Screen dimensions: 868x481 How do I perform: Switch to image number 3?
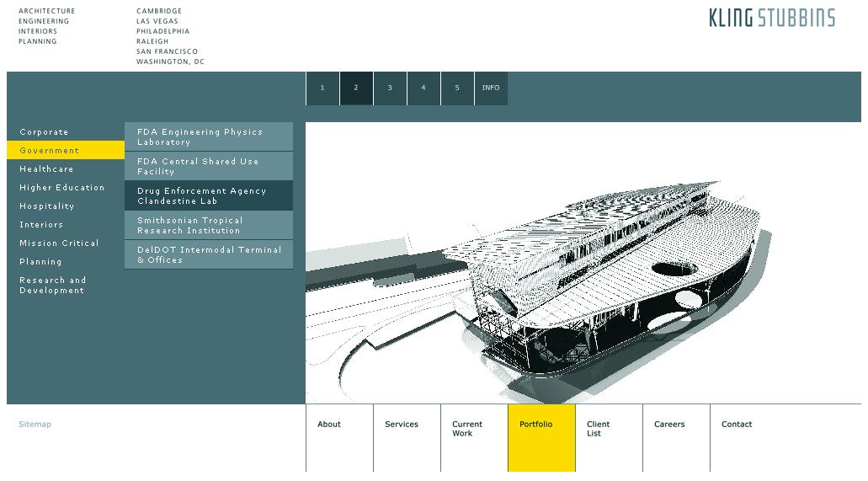[390, 88]
